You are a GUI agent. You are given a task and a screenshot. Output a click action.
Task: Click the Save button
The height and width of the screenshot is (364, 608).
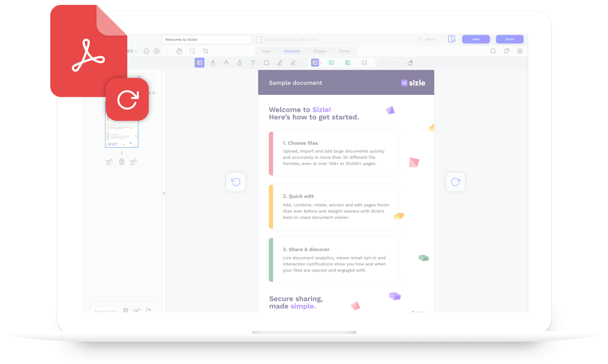(x=475, y=40)
